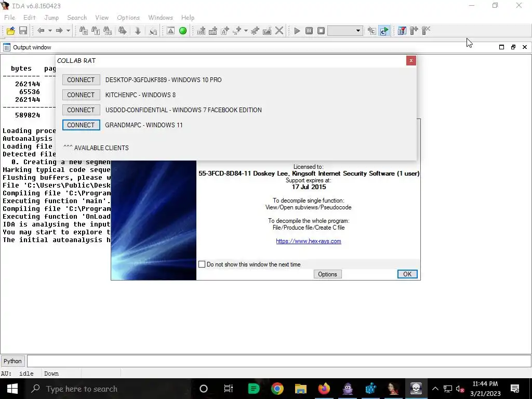Click the downward arrow toolbar icon
532x399 pixels.
coord(138,31)
